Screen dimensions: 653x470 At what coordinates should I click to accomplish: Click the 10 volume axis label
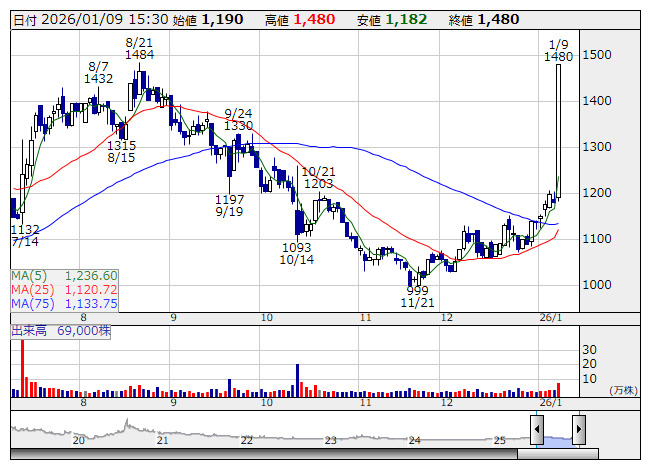click(589, 379)
